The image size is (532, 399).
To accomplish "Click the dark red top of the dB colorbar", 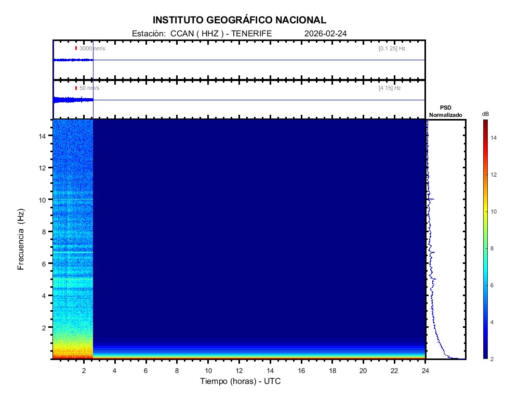I will pos(485,122).
